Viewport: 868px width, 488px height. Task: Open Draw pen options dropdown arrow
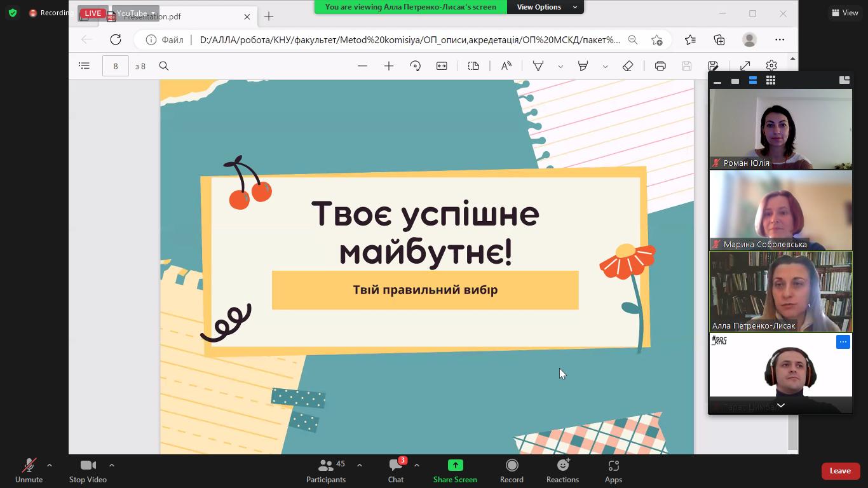tap(560, 66)
